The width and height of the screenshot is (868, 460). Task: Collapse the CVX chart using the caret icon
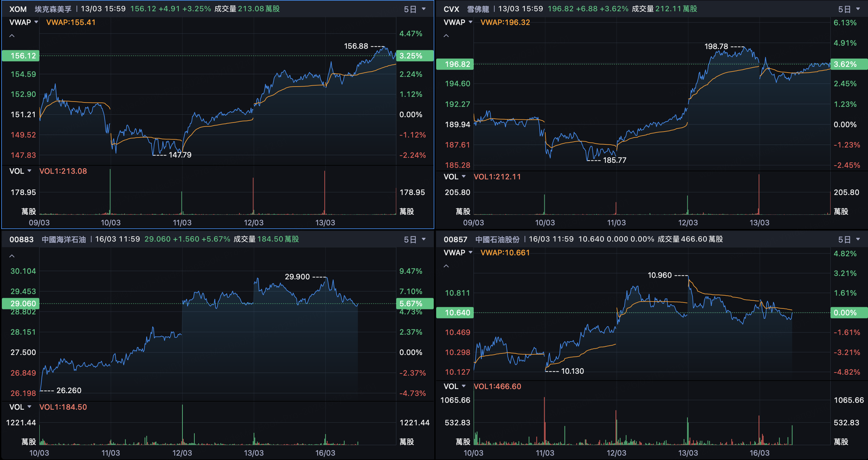click(x=446, y=35)
